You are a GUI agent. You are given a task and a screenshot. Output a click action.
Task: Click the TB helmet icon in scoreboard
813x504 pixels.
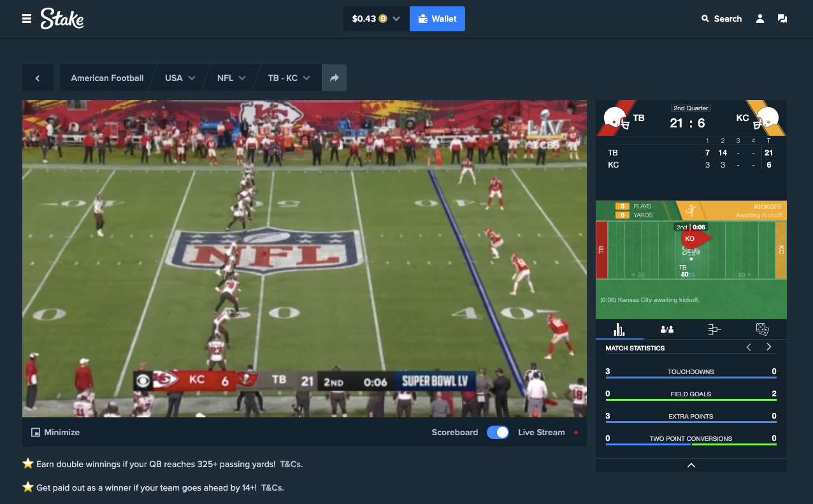(615, 119)
